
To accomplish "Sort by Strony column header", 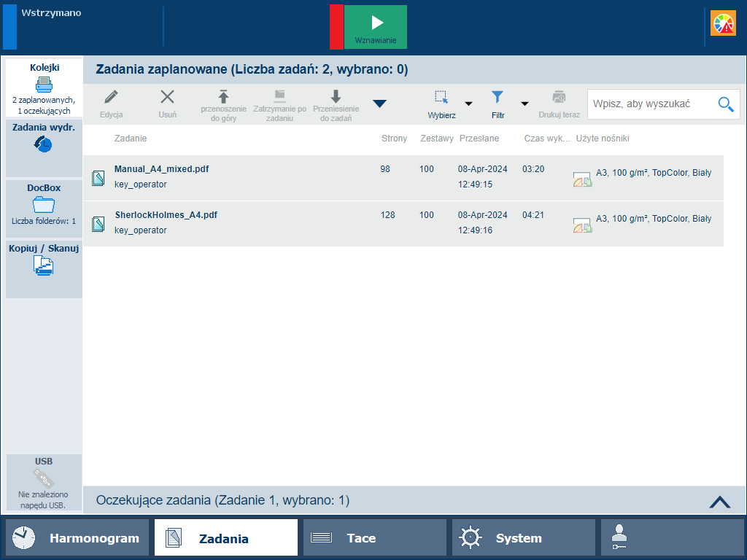I will point(394,138).
